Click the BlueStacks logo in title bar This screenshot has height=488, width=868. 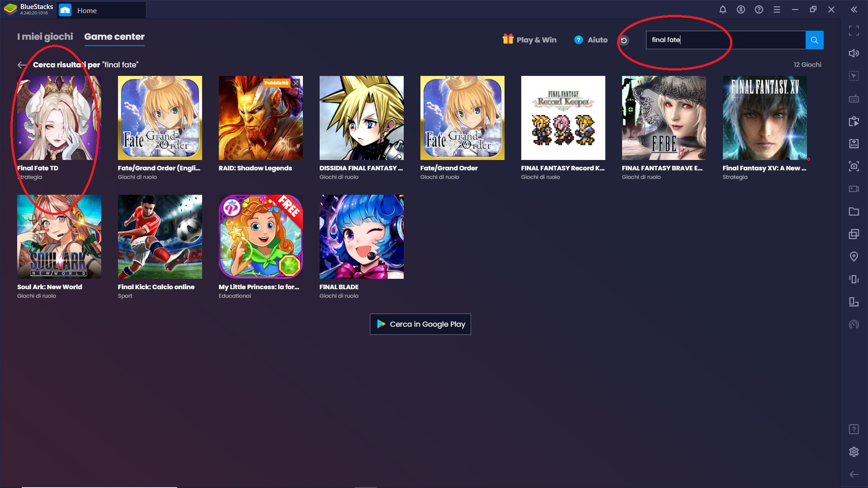pos(10,9)
